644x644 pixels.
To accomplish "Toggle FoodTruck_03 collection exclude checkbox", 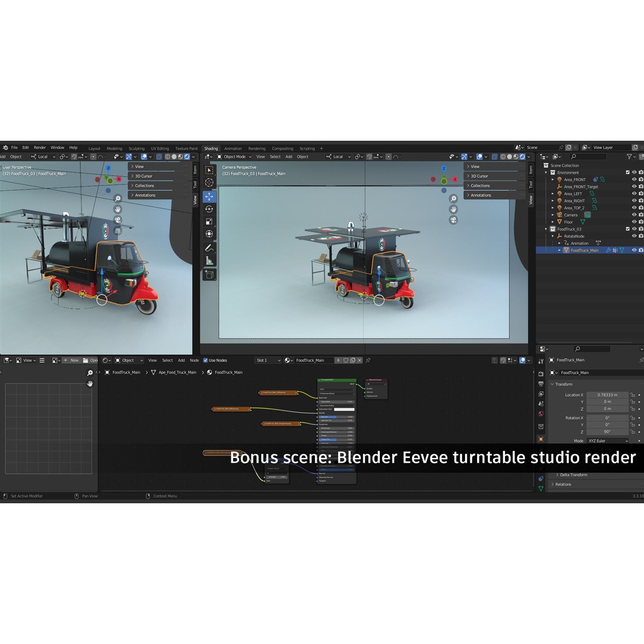I will [627, 229].
